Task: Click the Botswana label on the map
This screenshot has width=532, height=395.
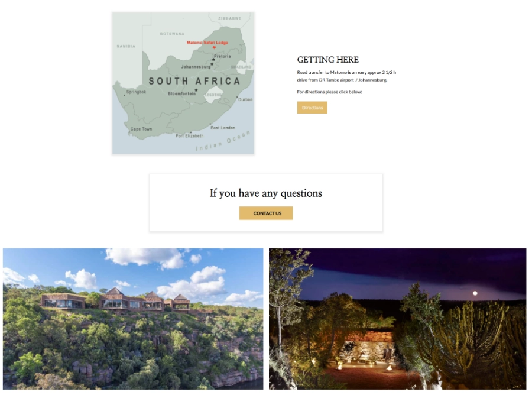Action: (x=172, y=34)
